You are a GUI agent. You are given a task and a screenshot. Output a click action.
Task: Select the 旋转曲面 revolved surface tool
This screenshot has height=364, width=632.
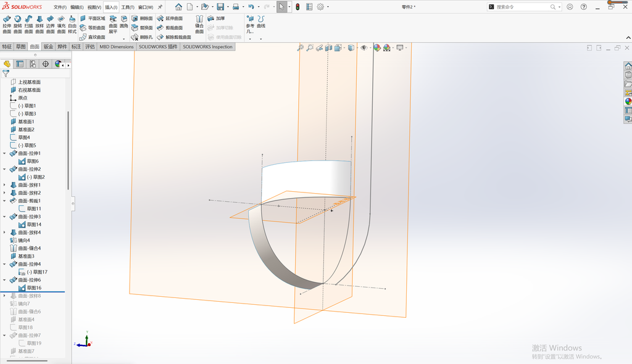point(18,25)
